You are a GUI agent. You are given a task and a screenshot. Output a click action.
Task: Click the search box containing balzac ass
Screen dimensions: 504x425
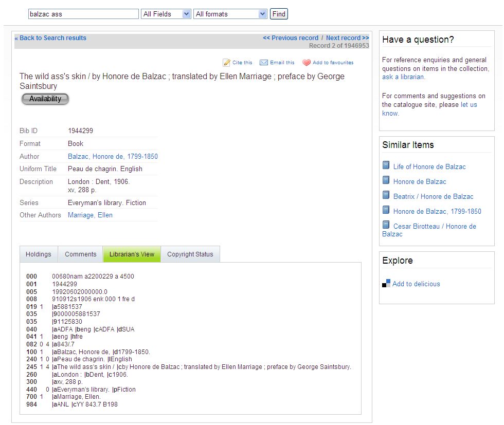[x=83, y=14]
